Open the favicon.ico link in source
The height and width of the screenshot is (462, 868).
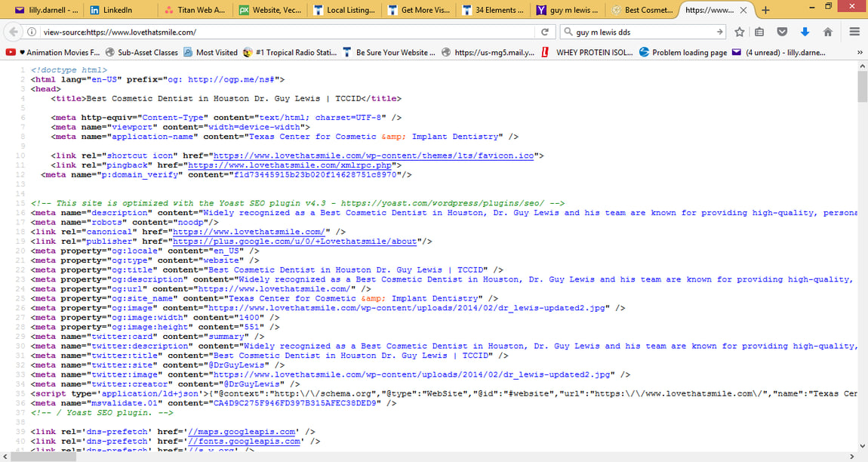click(x=374, y=156)
